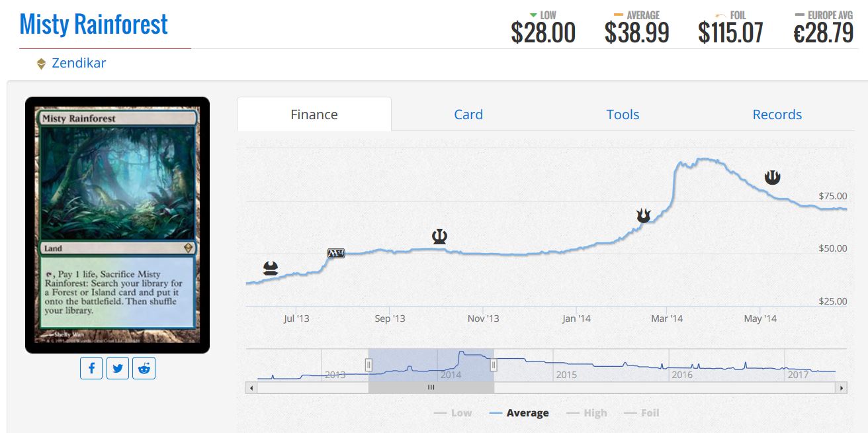Share card on Reddit

tap(144, 368)
